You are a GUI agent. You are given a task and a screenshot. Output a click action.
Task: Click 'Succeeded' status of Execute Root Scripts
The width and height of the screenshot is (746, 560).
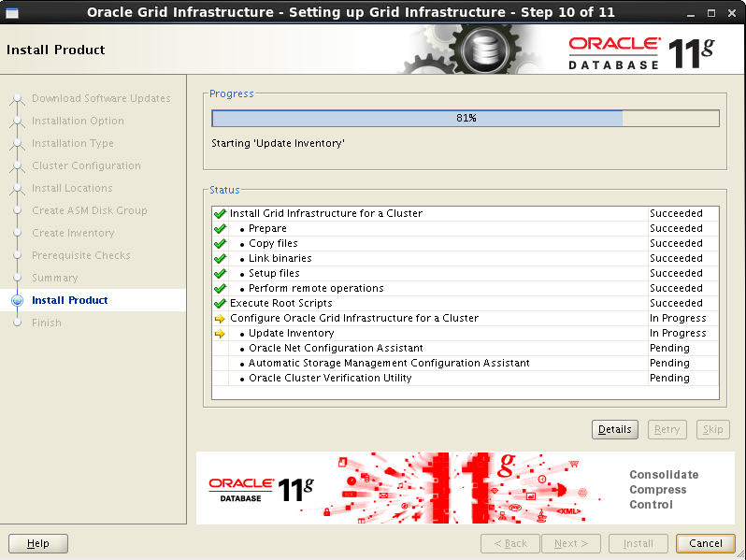tap(676, 303)
